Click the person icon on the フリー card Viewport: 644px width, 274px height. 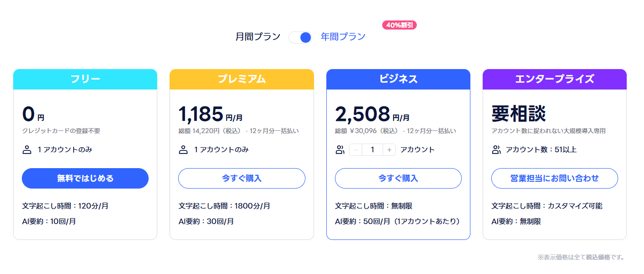[26, 149]
